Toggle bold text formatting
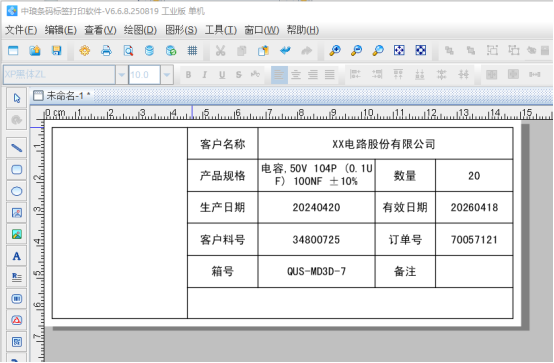Screen dimensions: 554x363 pos(188,75)
